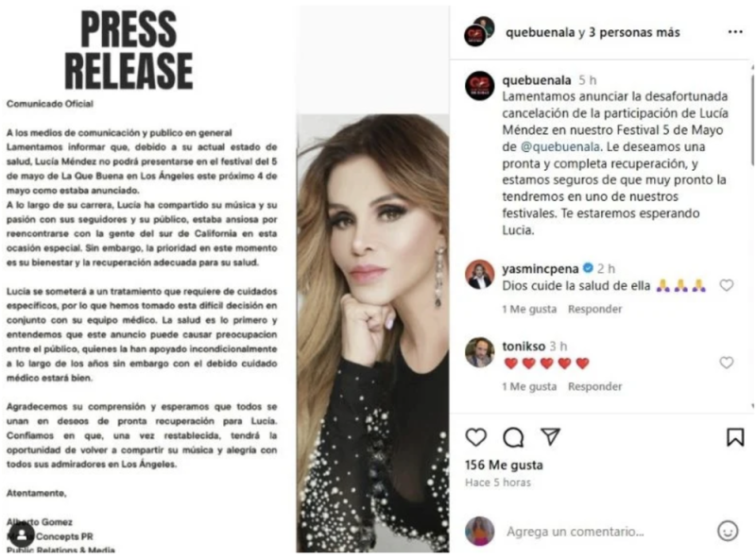The image size is (756, 559).
Task: Open three-dot more options menu
Action: tap(735, 32)
